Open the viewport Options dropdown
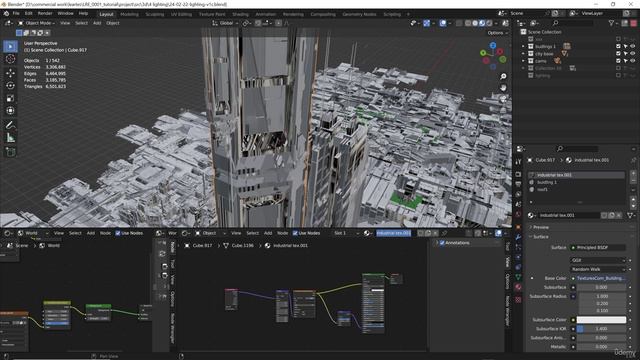 click(x=497, y=33)
